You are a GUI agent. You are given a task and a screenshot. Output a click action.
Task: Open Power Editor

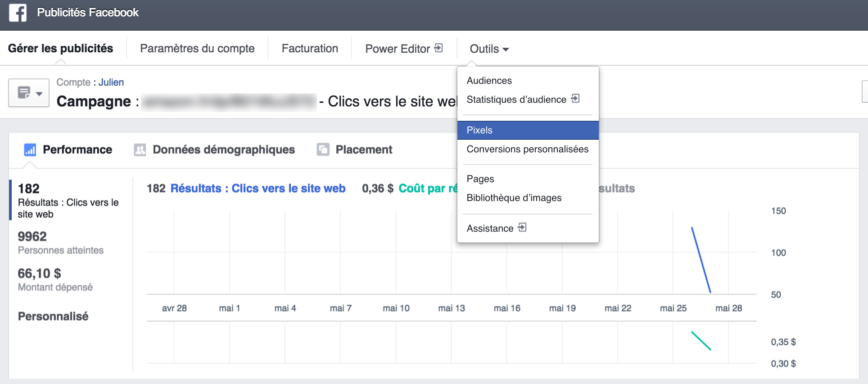tap(404, 48)
